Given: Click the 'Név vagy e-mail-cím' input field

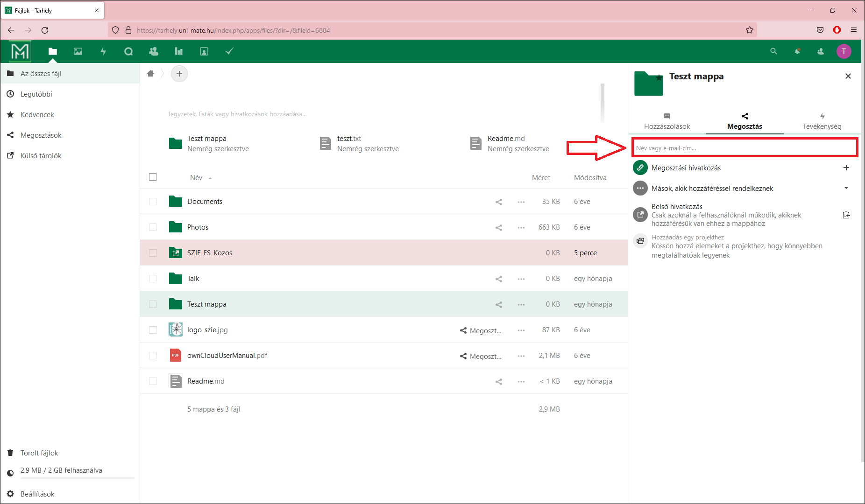Looking at the screenshot, I should pyautogui.click(x=744, y=148).
